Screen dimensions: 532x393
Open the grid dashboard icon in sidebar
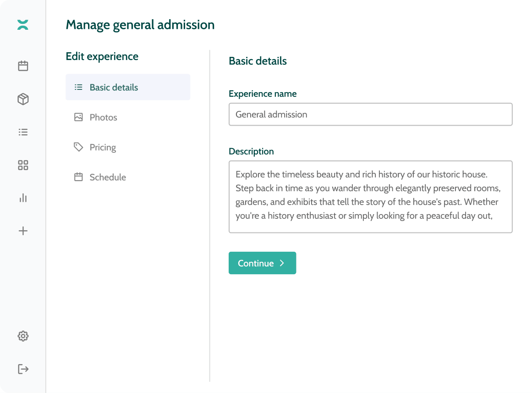click(23, 165)
